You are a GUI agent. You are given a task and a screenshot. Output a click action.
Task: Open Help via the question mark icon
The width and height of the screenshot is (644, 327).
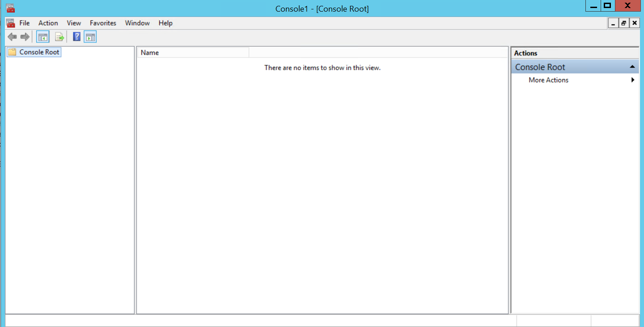tap(76, 37)
